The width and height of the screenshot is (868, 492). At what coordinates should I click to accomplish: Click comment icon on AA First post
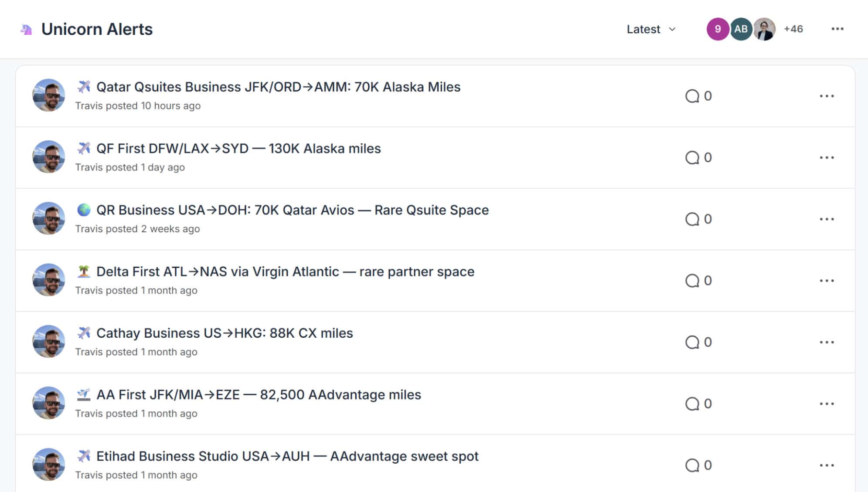point(692,404)
